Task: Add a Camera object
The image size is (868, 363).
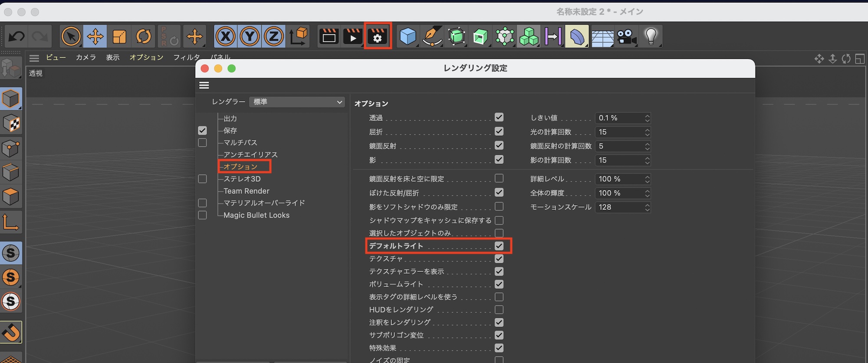Action: point(626,36)
